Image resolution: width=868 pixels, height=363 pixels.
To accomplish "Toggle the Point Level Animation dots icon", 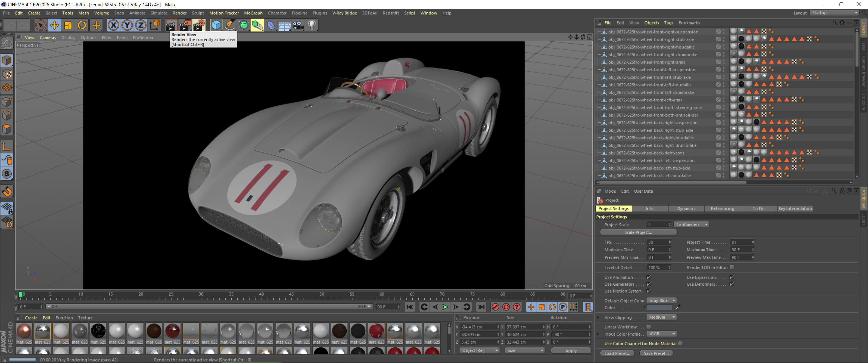I will pyautogui.click(x=574, y=307).
